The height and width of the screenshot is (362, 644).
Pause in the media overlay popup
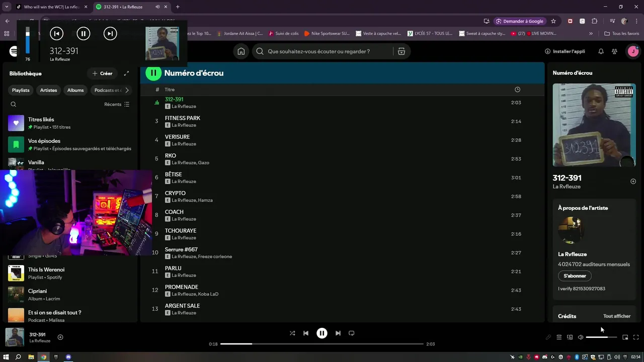point(84,34)
